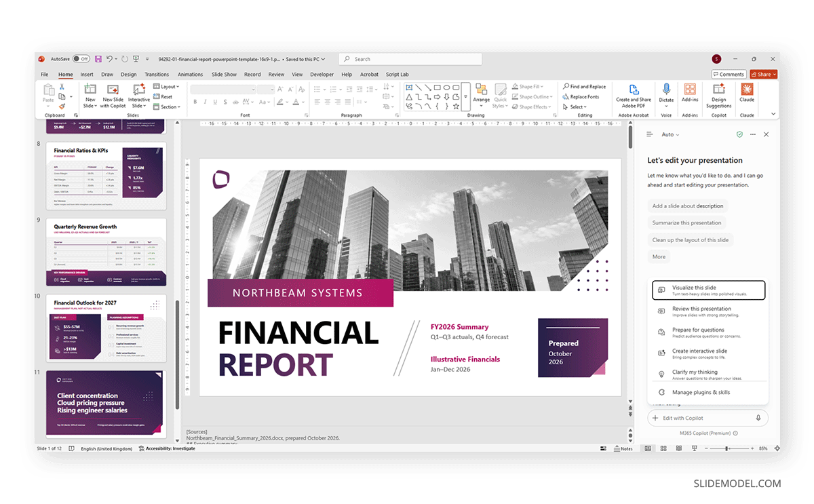Click the plus icon in Copilot input box
The width and height of the screenshot is (814, 504).
tap(656, 418)
